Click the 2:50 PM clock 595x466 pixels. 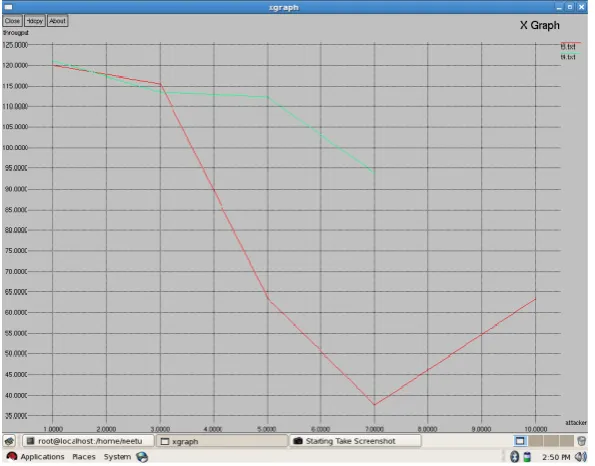point(556,457)
